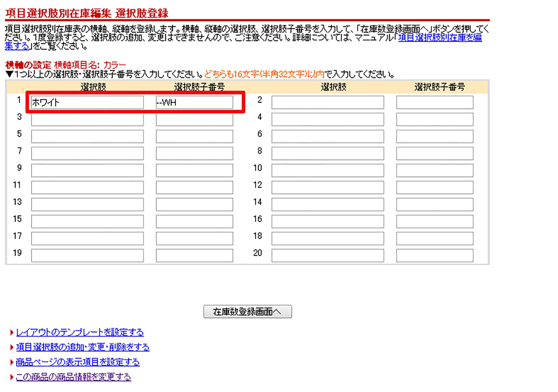Select the row 7 選択肢子番号 input field
This screenshot has width=558, height=392.
click(x=194, y=153)
